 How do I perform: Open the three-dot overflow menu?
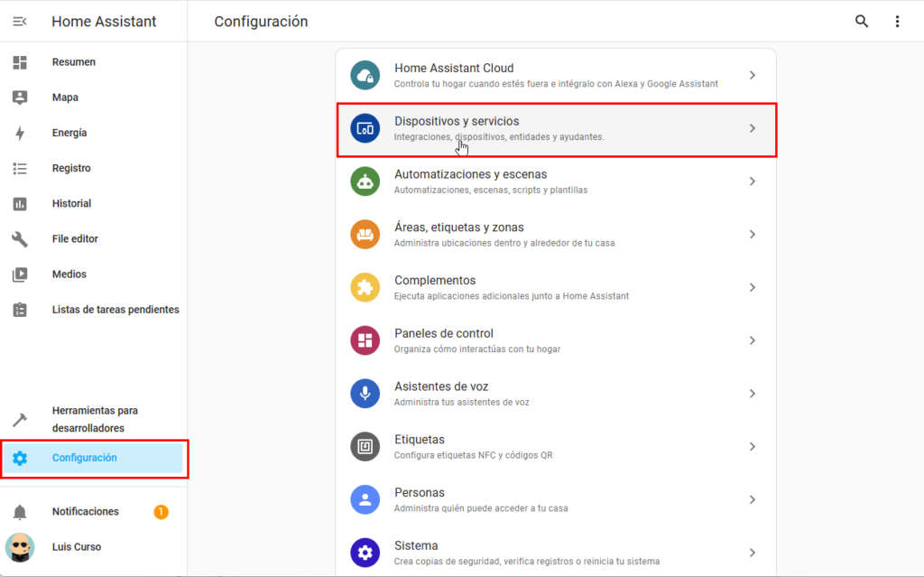pos(897,22)
